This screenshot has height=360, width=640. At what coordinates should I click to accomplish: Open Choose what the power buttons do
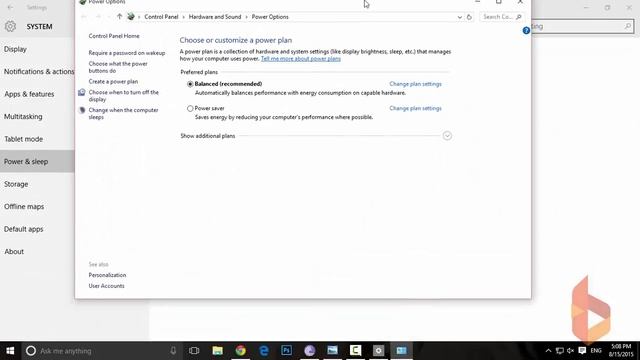coord(118,67)
